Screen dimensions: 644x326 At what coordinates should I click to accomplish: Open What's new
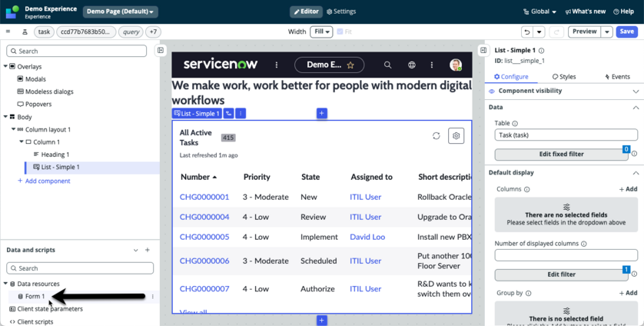pos(586,12)
